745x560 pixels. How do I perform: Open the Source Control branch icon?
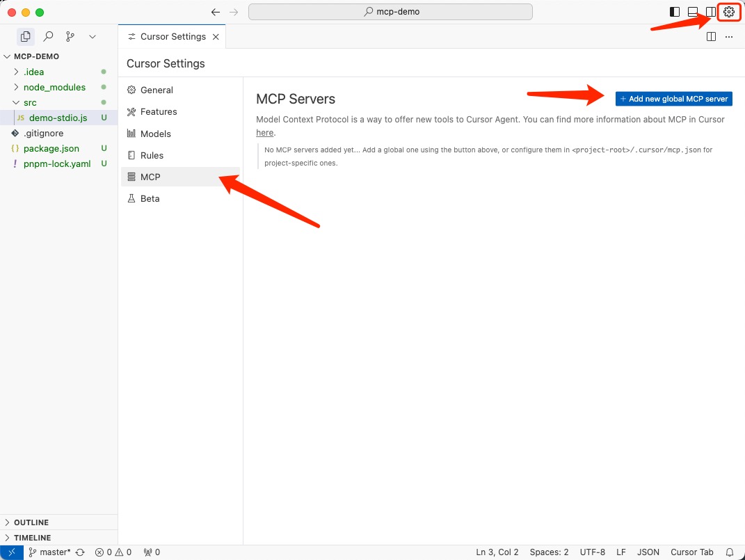[x=70, y=36]
